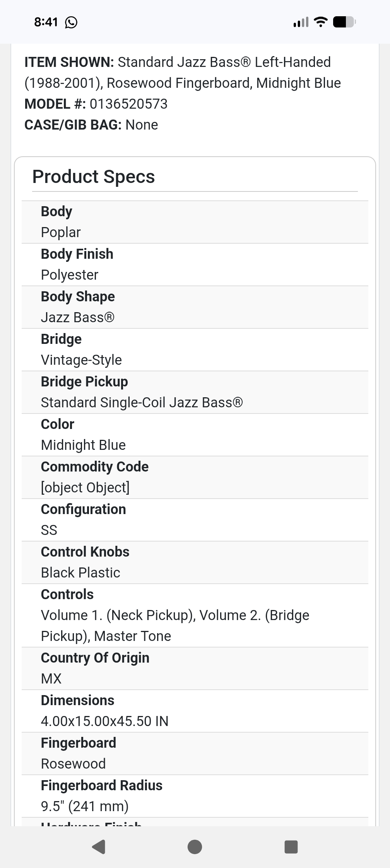Select the model number 0136520573
Viewport: 390px width, 868px height.
coord(128,104)
